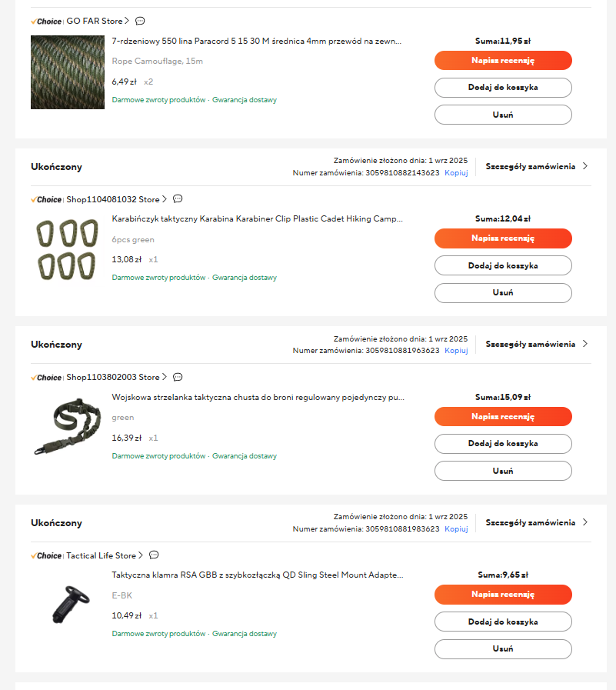Write a review for QD sling mount

tap(503, 595)
